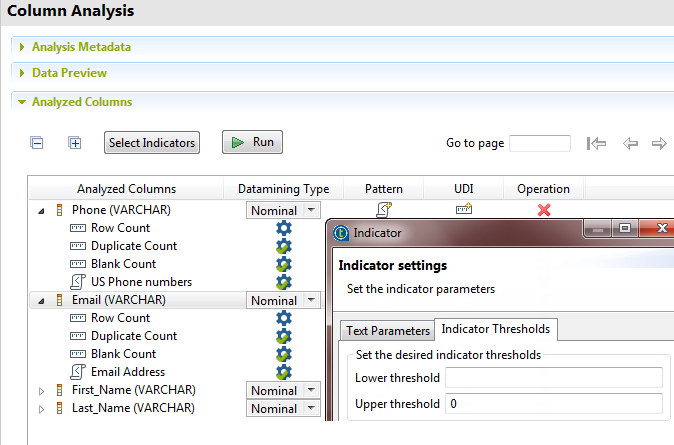
Task: Click the Email column icon
Action: pyautogui.click(x=60, y=300)
